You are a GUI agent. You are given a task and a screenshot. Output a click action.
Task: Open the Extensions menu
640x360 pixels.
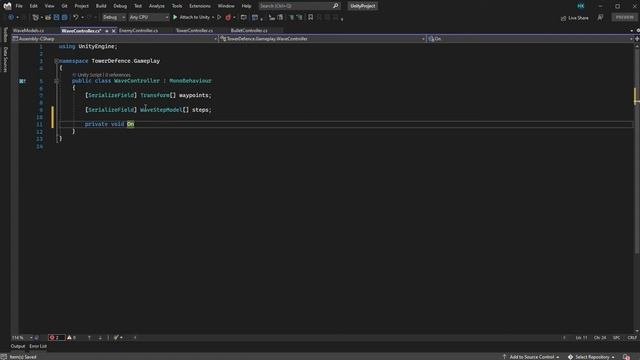tap(200, 6)
